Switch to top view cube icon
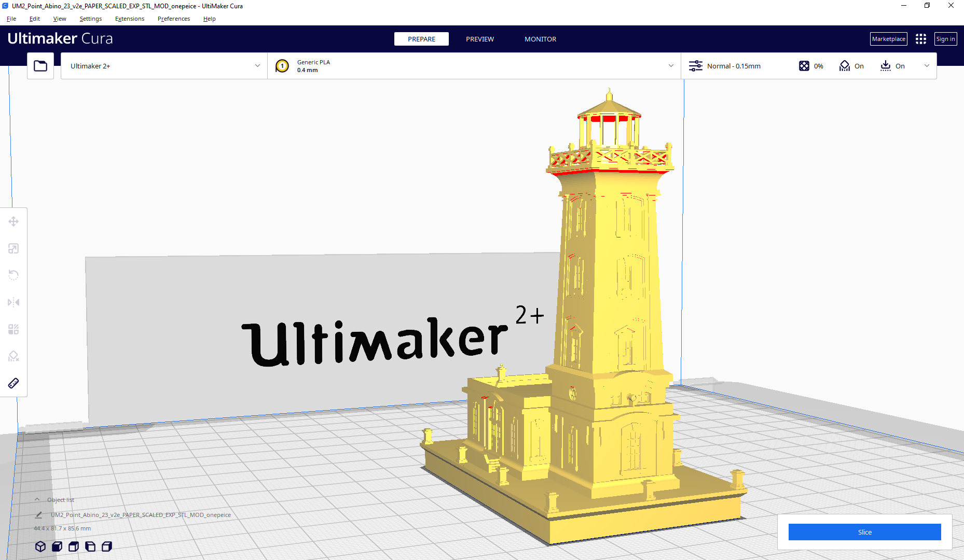 [74, 547]
